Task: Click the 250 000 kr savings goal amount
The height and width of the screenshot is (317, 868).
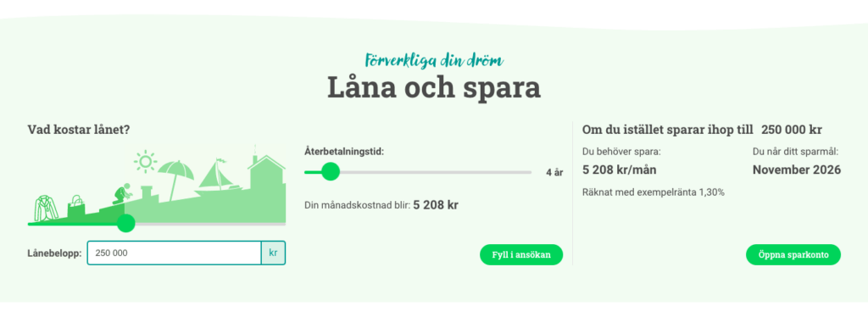Action: point(791,130)
